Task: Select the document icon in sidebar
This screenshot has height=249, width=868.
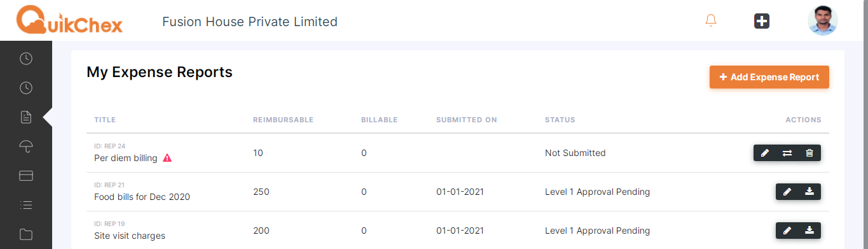Action: click(x=26, y=117)
